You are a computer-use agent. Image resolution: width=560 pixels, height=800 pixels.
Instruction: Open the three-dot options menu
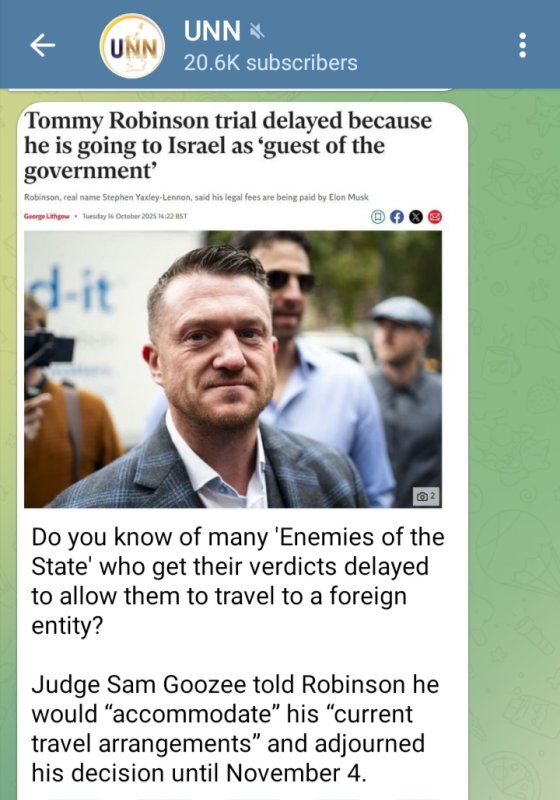pos(522,45)
